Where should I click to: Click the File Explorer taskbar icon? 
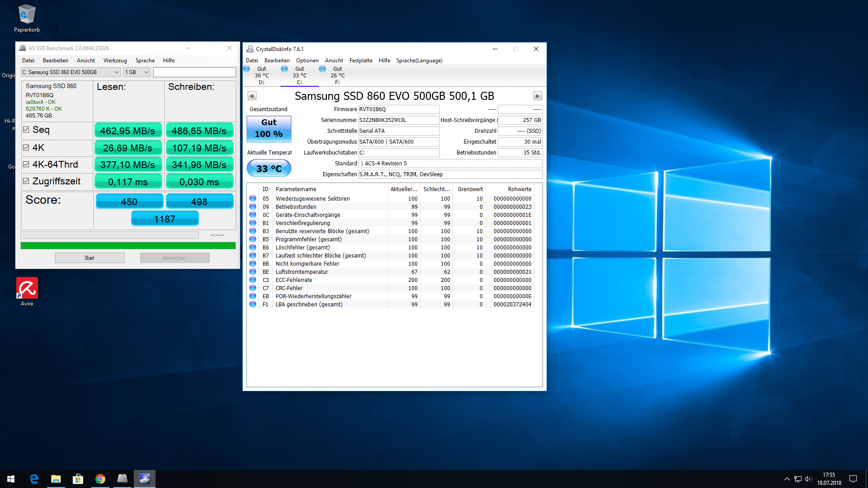[x=56, y=479]
